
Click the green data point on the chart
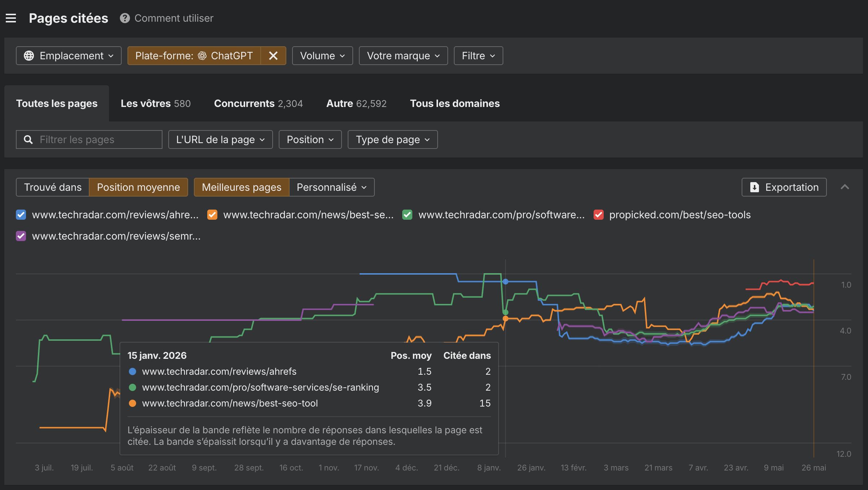pyautogui.click(x=505, y=312)
